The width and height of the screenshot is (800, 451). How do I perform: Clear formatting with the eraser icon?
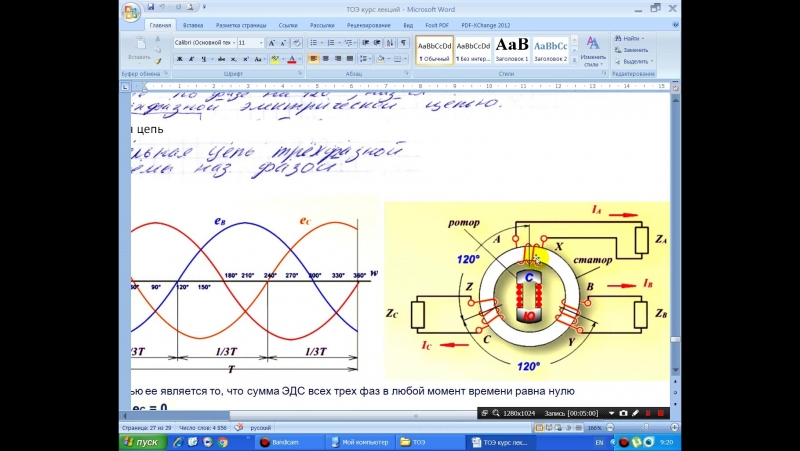coord(297,43)
